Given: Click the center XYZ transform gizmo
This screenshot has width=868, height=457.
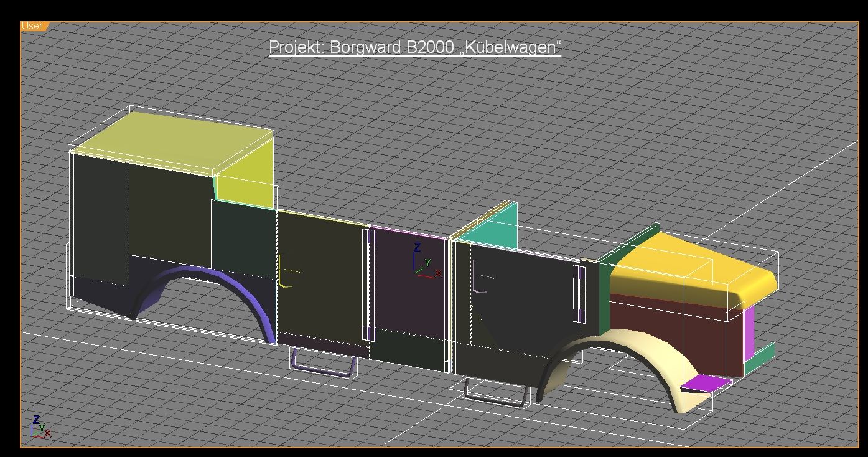Looking at the screenshot, I should click(x=426, y=261).
